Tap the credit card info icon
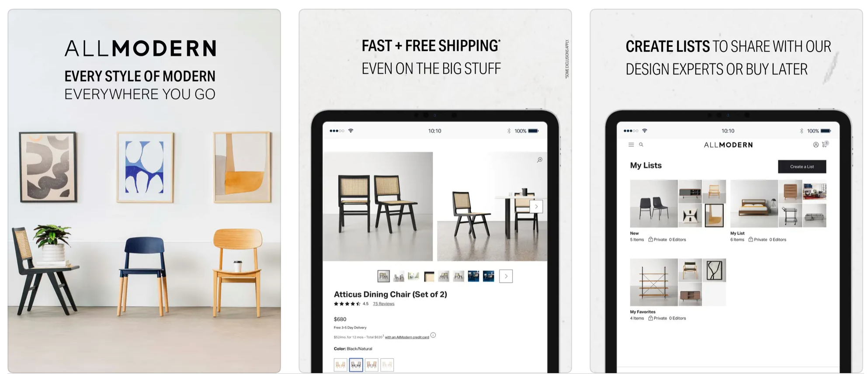The image size is (868, 374). pos(433,335)
